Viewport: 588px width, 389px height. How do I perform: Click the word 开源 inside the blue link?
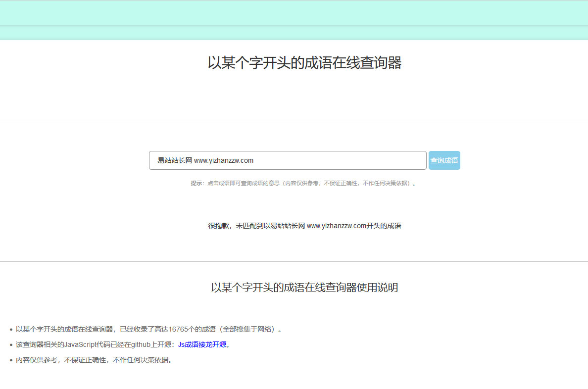click(219, 344)
